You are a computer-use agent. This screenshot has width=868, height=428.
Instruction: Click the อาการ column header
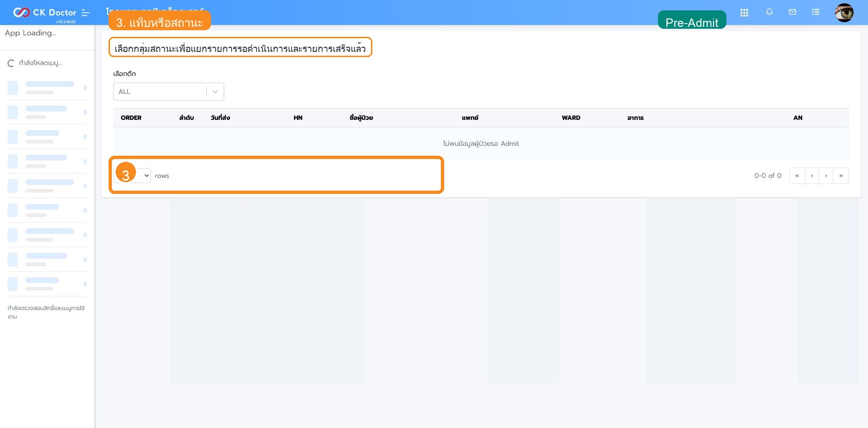pos(635,117)
